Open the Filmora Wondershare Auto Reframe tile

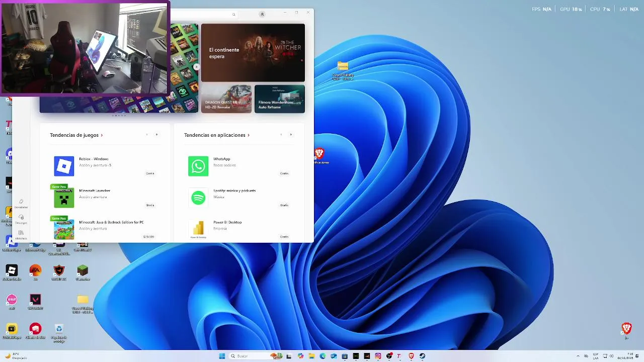pyautogui.click(x=280, y=99)
